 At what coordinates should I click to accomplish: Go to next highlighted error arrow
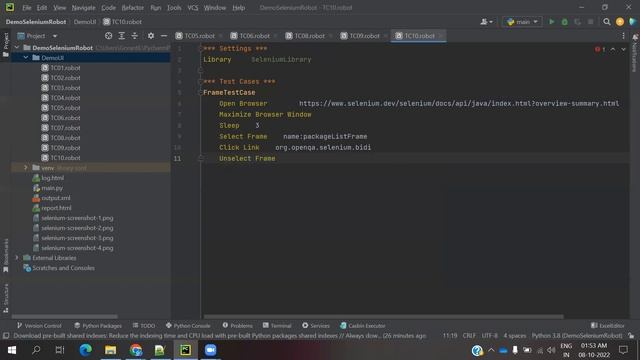[x=623, y=49]
